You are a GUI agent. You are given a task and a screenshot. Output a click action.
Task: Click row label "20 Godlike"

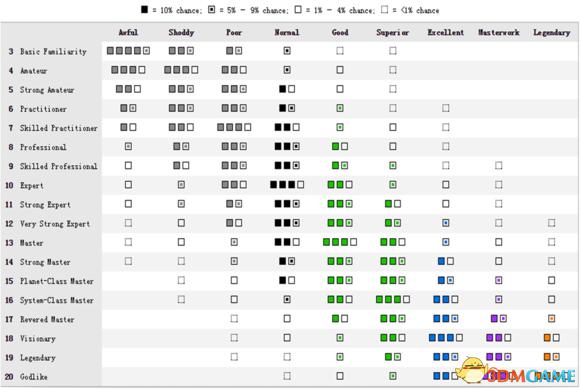pos(26,377)
